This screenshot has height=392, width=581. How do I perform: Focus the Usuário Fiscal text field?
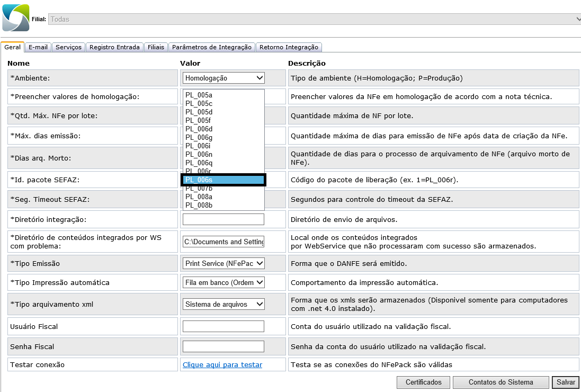(x=223, y=326)
